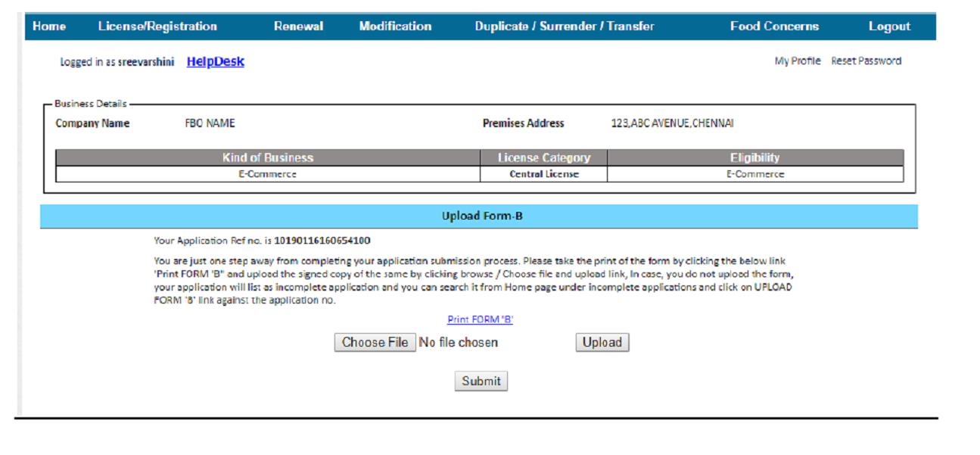
Task: Click the Eligibility column header
Action: coord(754,158)
